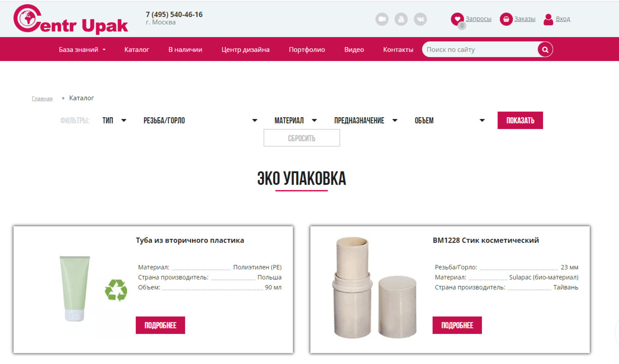Click the Главная breadcrumb link
This screenshot has height=364, width=619.
[42, 98]
